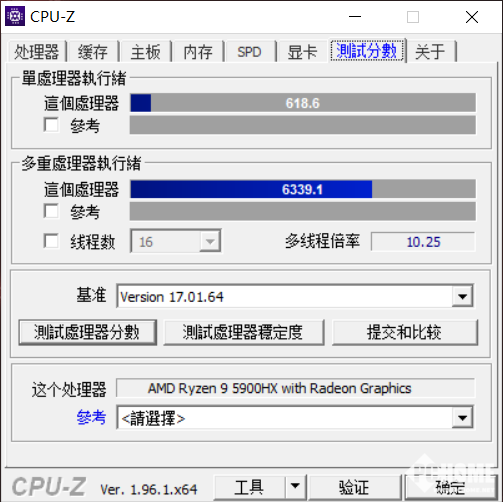Screen dimensions: 503x502
Task: Select the SPD tab
Action: point(249,52)
